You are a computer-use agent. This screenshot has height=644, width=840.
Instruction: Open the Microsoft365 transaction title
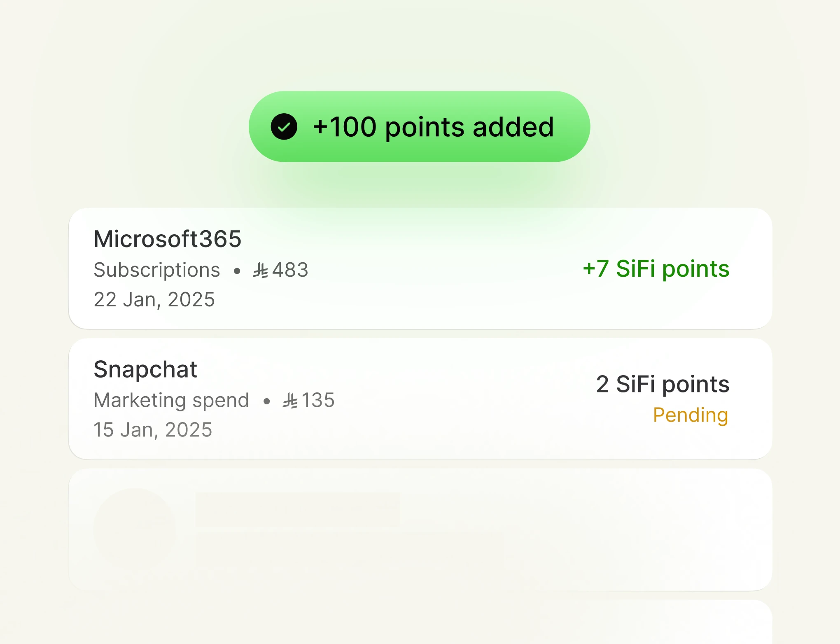coord(167,239)
